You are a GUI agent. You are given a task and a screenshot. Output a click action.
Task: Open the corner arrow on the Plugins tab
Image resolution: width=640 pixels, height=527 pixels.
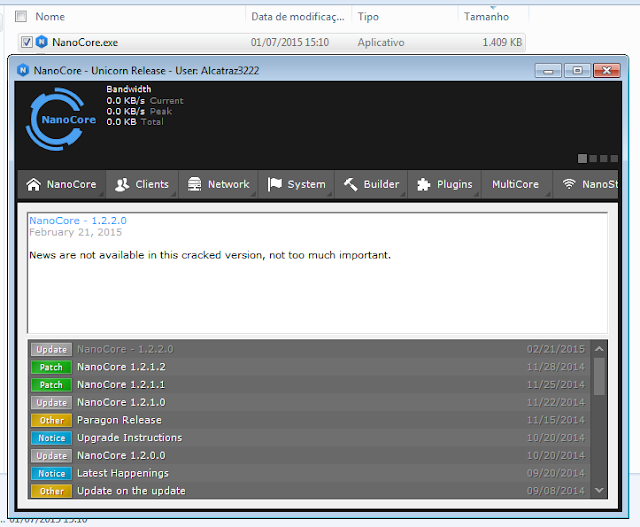(x=476, y=194)
